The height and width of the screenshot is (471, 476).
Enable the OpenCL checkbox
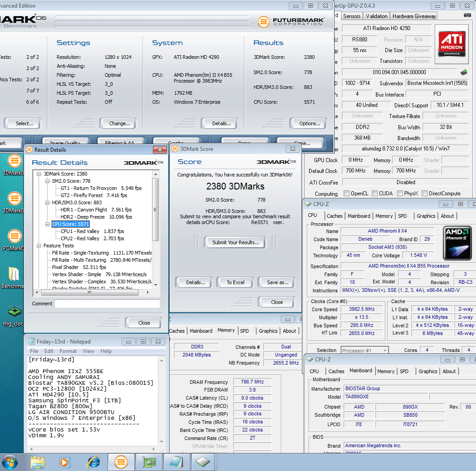tap(346, 194)
